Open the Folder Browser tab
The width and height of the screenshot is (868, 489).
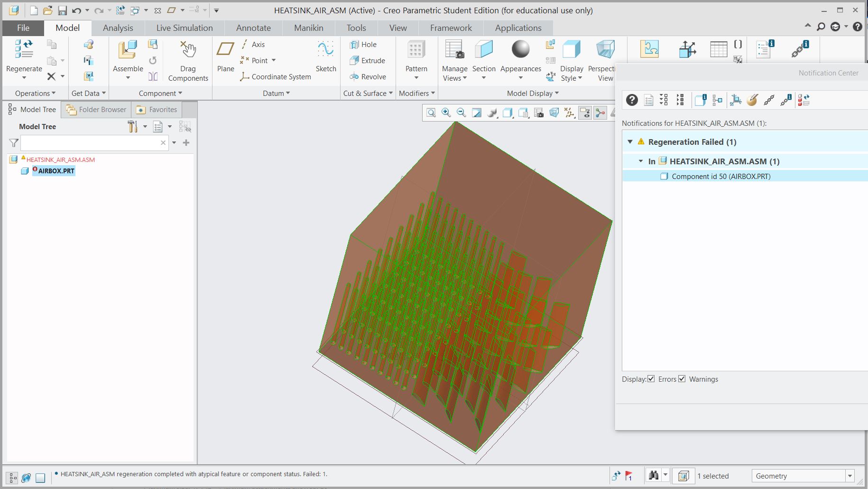pyautogui.click(x=97, y=110)
